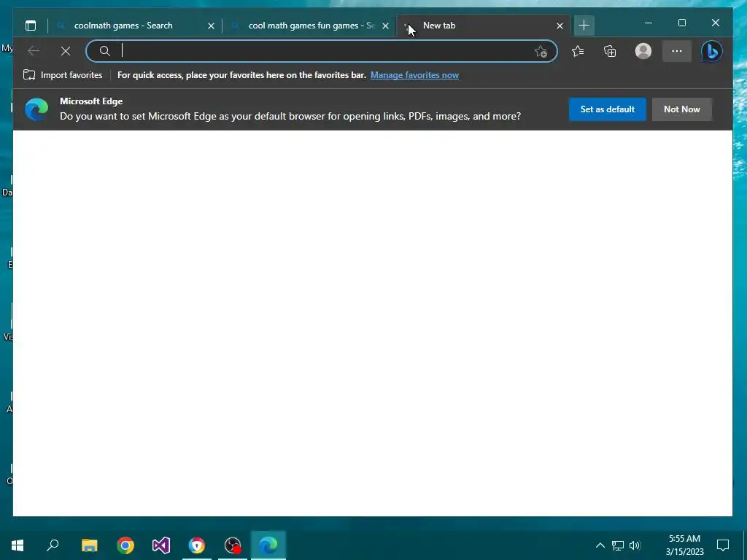Screen dimensions: 747x560
Task: Open network status tray icon
Action: point(618,545)
